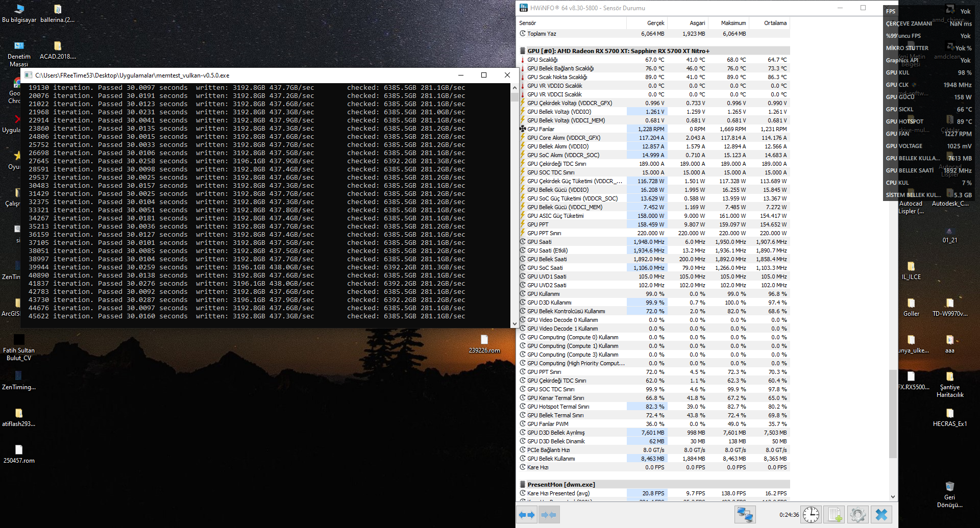Click memtest_vulkan console title icon
980x528 pixels.
point(29,75)
